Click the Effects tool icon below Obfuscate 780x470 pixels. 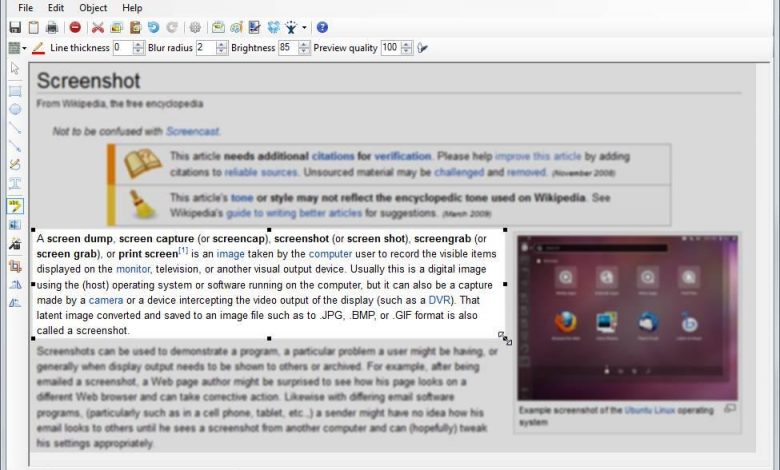click(15, 243)
